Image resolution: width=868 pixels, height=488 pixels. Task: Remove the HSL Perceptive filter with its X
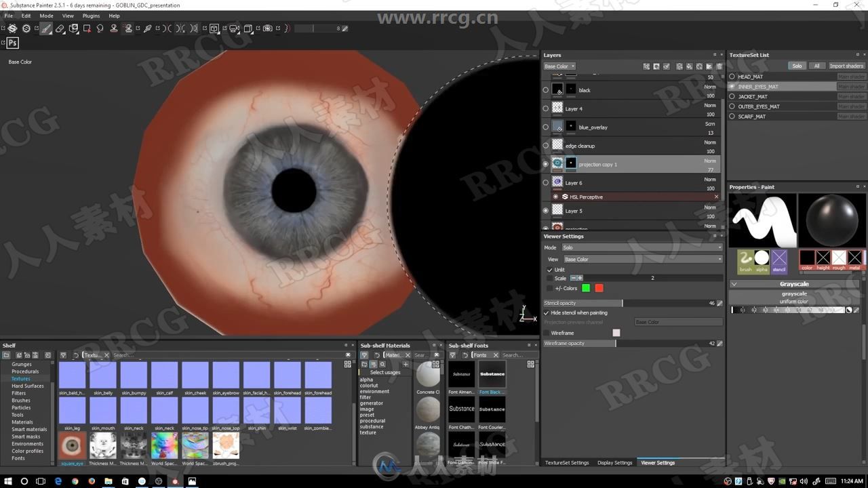[716, 197]
